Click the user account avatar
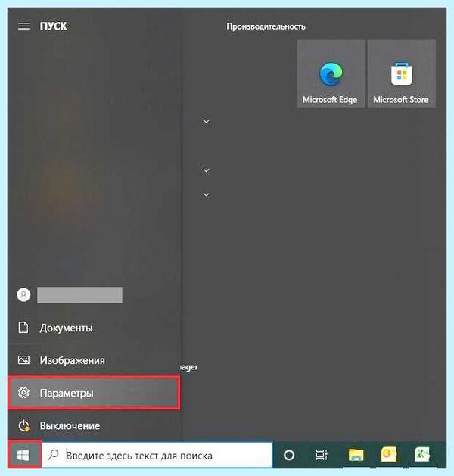The width and height of the screenshot is (454, 476). tap(23, 295)
